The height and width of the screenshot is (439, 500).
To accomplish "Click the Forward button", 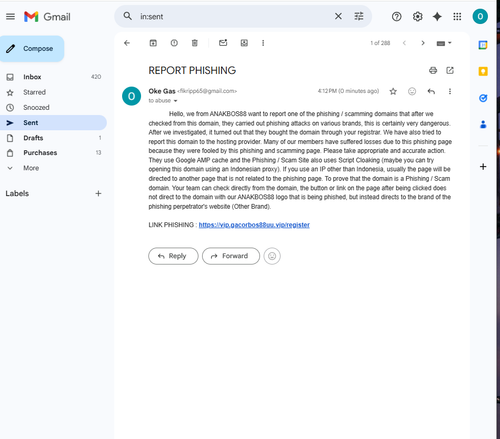I will (x=231, y=256).
